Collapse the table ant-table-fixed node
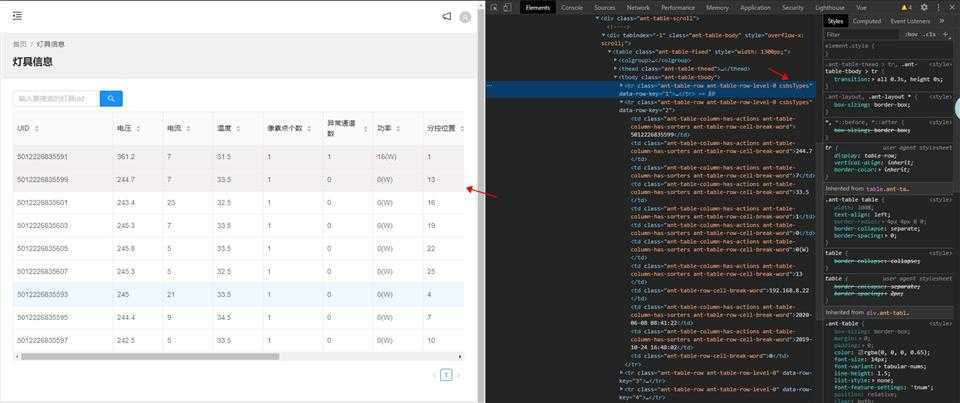Screen dimensions: 960x403 click(x=610, y=52)
